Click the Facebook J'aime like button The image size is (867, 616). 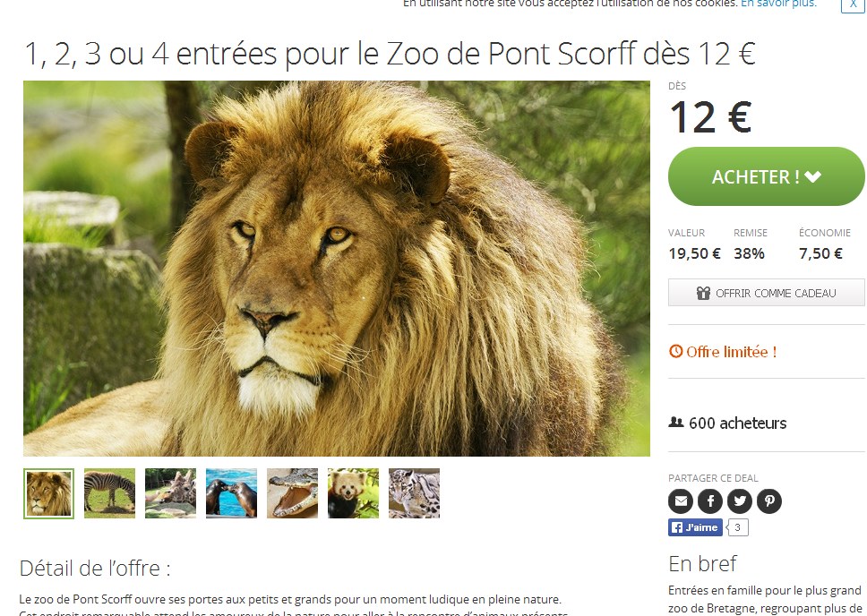click(x=695, y=527)
